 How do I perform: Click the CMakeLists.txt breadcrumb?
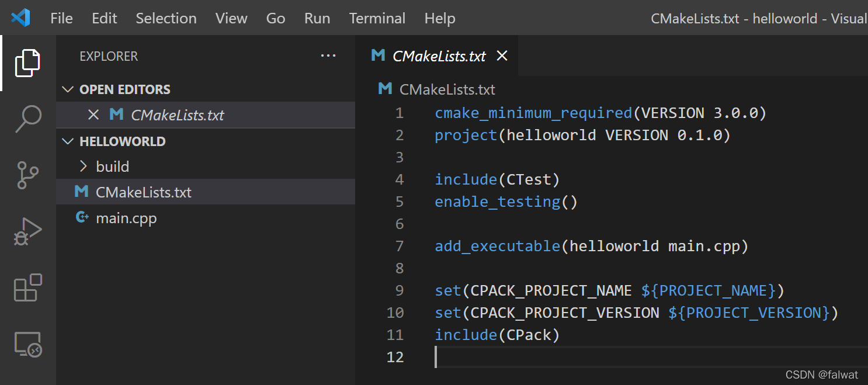pyautogui.click(x=447, y=89)
